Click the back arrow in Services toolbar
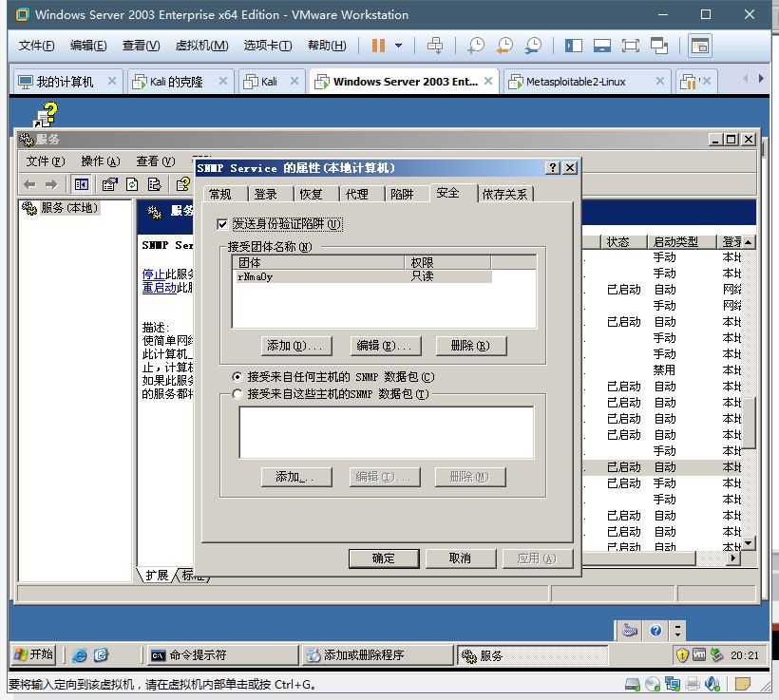This screenshot has width=779, height=700. click(x=29, y=185)
